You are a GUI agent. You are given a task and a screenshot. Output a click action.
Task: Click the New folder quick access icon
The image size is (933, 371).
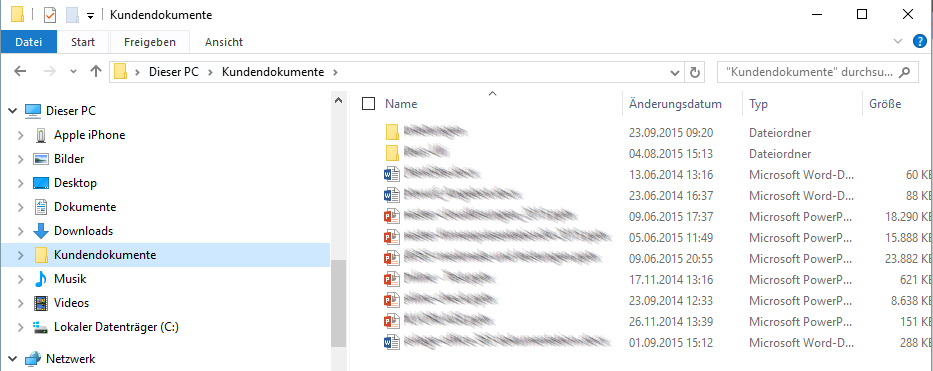pyautogui.click(x=72, y=15)
